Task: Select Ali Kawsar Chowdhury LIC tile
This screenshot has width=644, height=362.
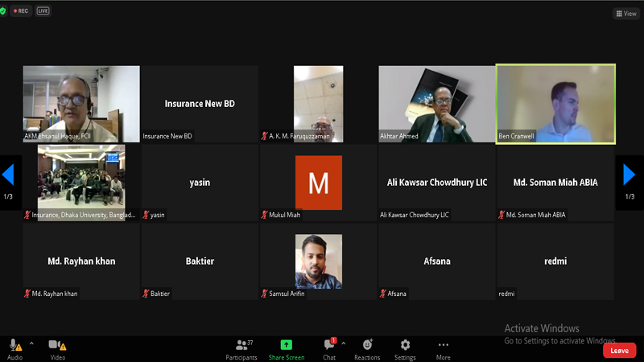Action: [436, 183]
